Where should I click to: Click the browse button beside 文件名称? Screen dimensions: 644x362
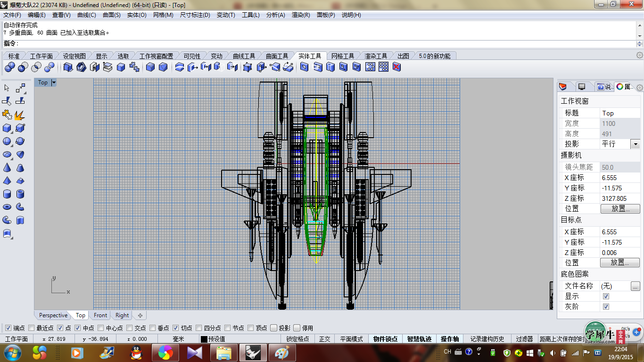636,286
